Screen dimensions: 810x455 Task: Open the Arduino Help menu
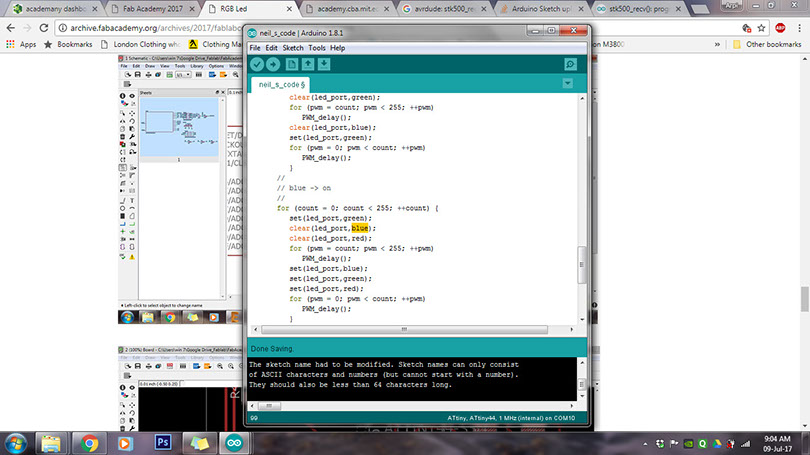(337, 48)
